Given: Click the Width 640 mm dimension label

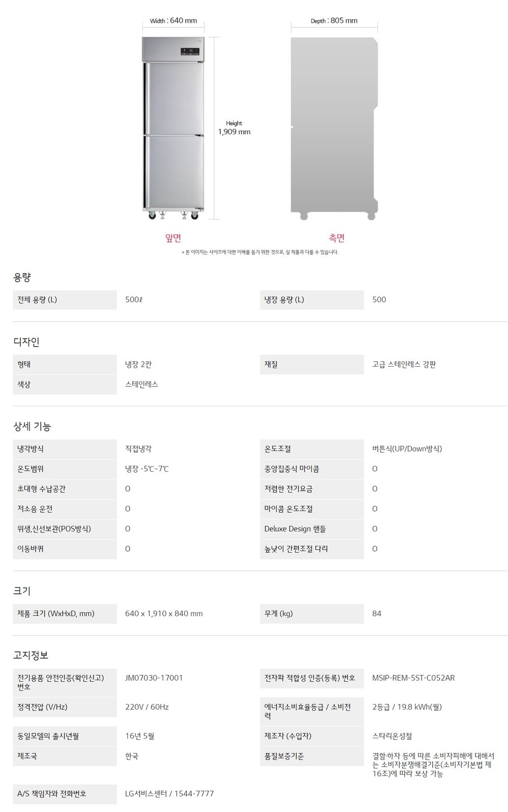Looking at the screenshot, I should point(173,21).
